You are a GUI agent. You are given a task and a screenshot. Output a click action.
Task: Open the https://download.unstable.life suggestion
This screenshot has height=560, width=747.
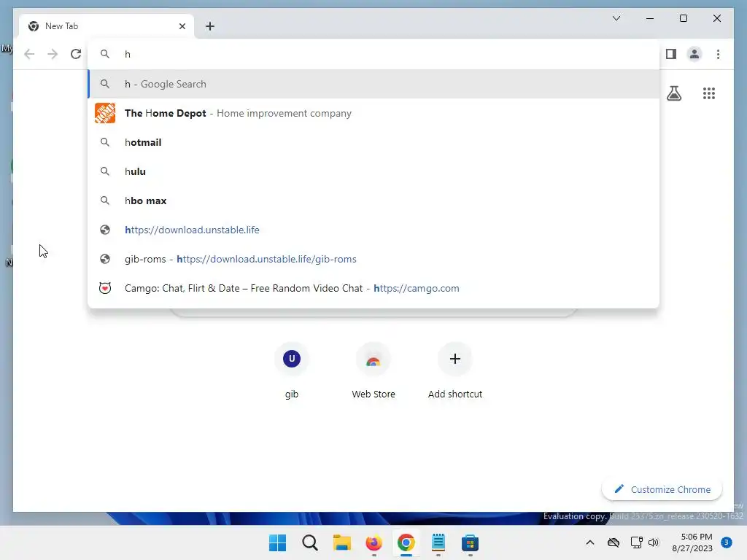373,230
